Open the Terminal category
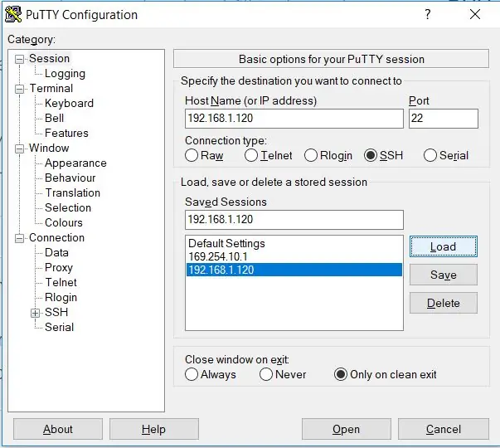The height and width of the screenshot is (448, 500). 51,89
